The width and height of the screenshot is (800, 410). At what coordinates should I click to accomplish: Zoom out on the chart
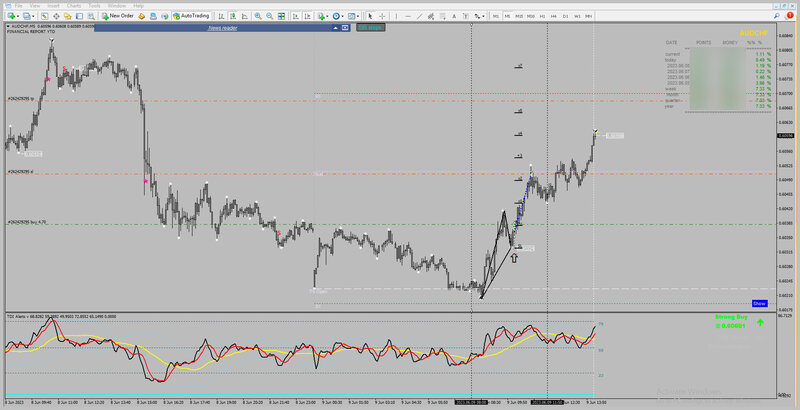pyautogui.click(x=269, y=16)
